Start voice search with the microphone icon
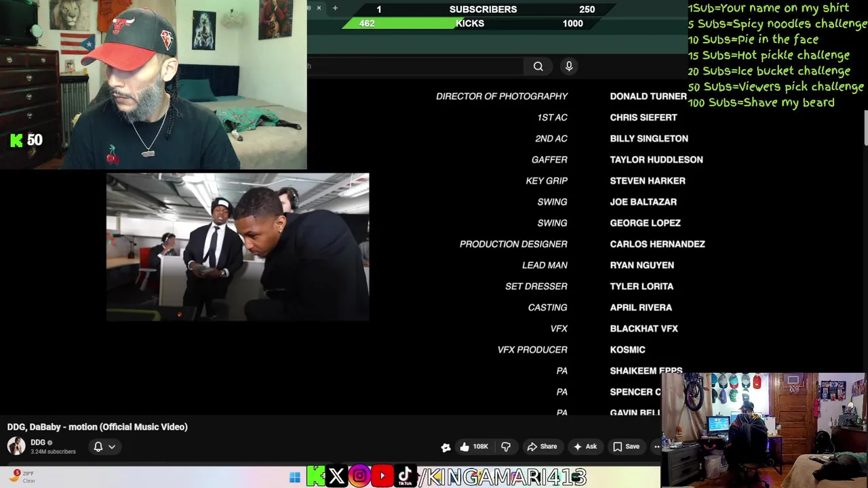The height and width of the screenshot is (488, 868). pos(569,66)
